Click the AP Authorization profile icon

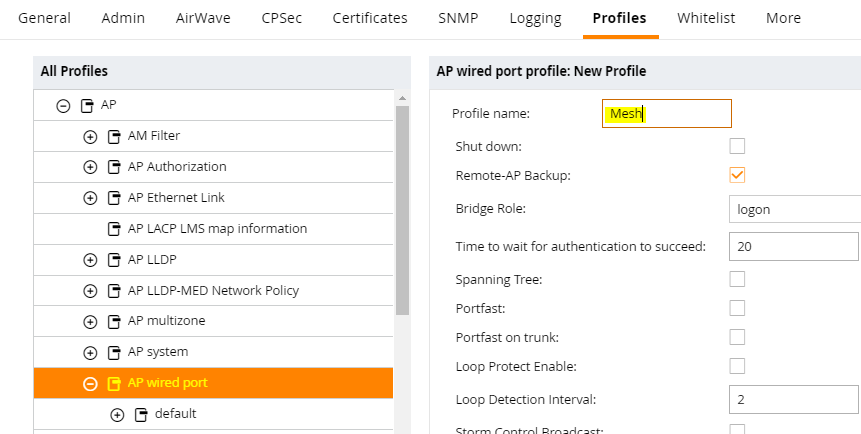114,167
